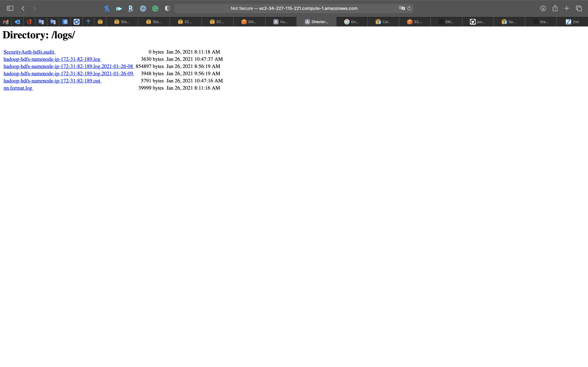Screen dimensions: 588x367
Task: Click the Rakuten extension icon
Action: tap(131, 9)
